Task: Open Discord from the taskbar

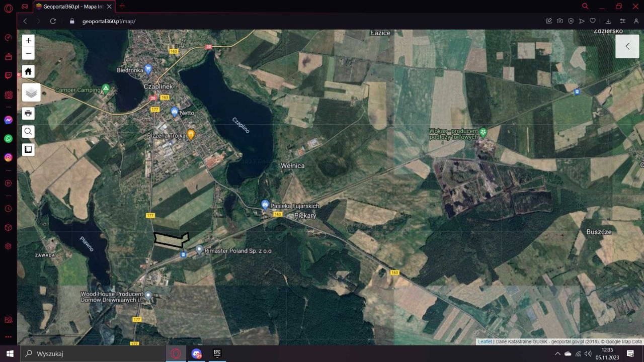Action: click(196, 353)
